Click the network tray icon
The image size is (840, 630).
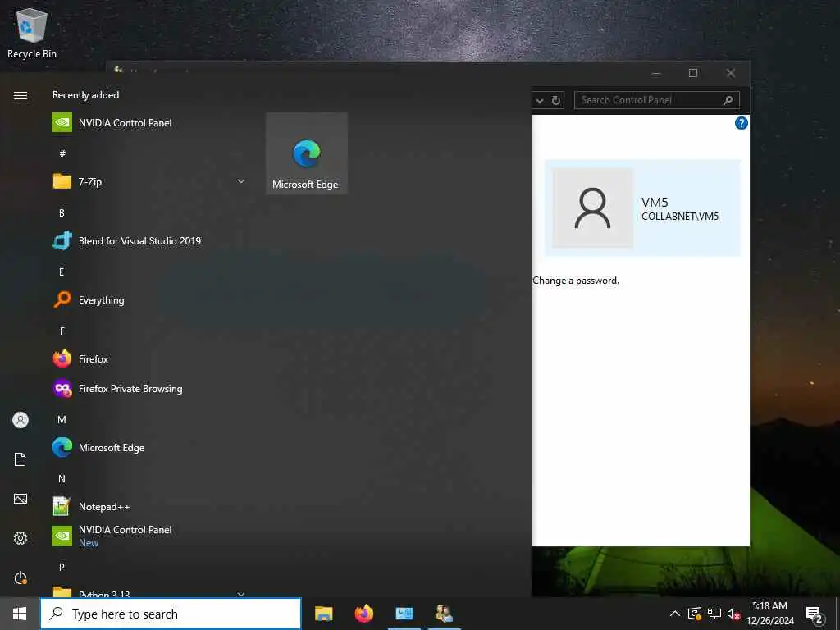pos(714,614)
